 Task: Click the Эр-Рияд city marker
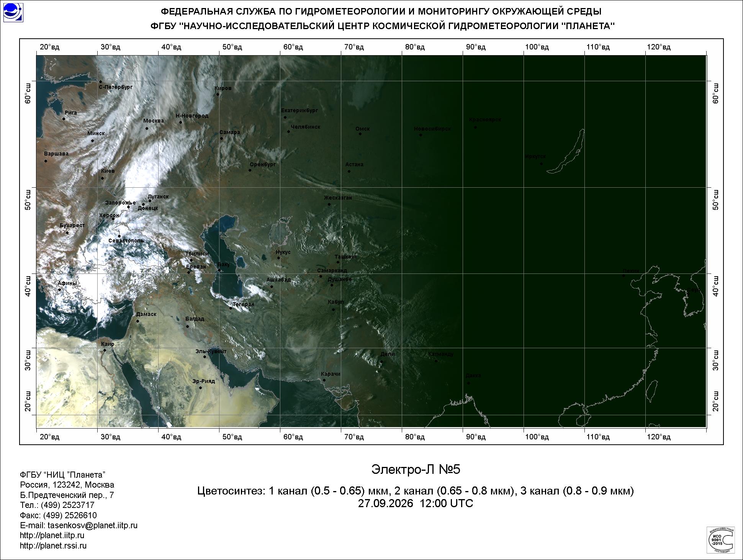200,388
